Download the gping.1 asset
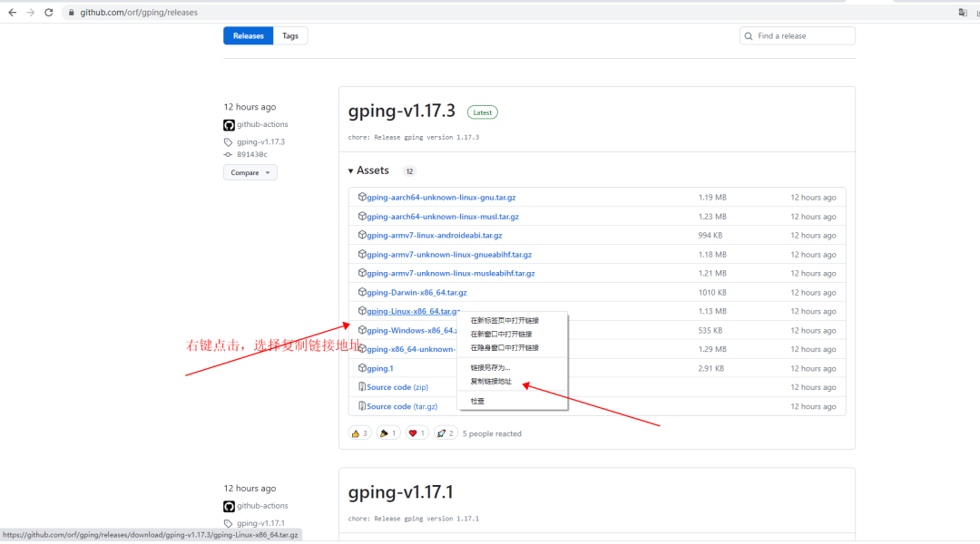The width and height of the screenshot is (980, 544). click(380, 369)
